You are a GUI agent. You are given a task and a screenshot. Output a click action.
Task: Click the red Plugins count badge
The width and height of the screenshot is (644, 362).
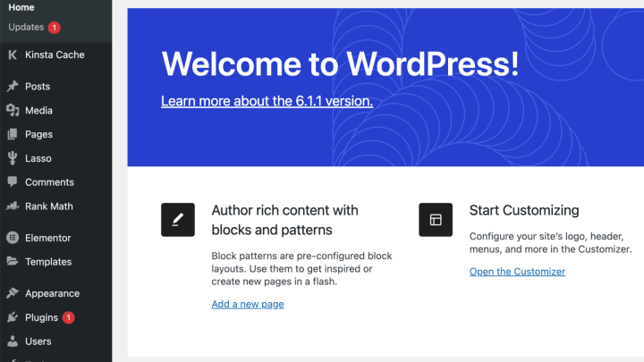pyautogui.click(x=69, y=317)
